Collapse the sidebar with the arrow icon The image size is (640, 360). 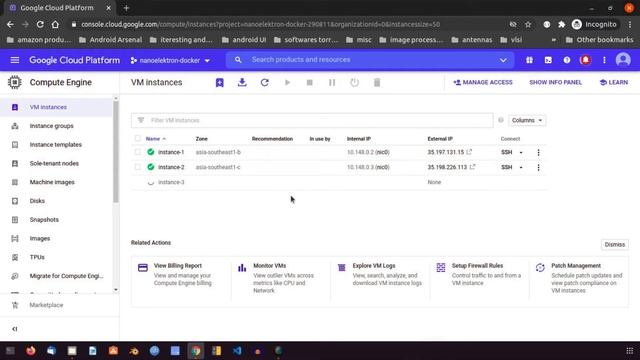15,329
